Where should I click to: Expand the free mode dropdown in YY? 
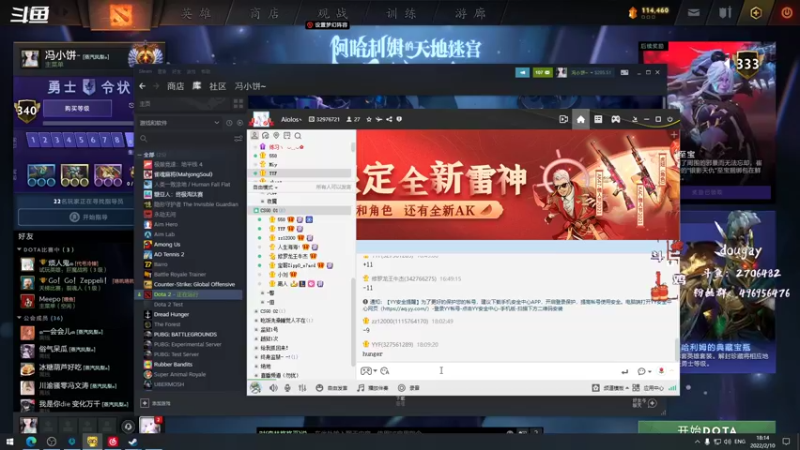tap(265, 187)
